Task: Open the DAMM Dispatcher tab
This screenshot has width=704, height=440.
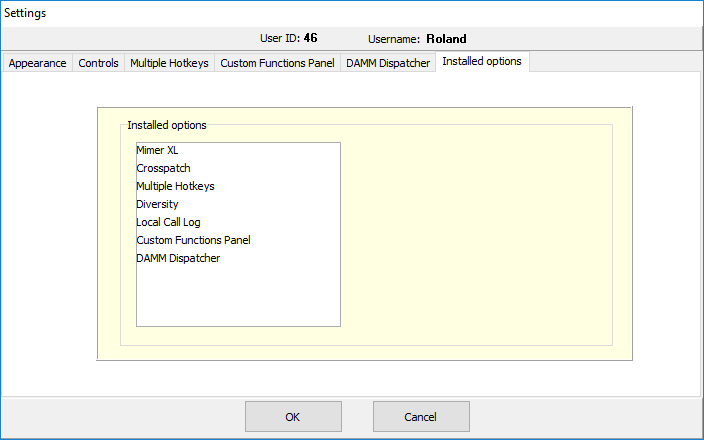Action: [388, 63]
